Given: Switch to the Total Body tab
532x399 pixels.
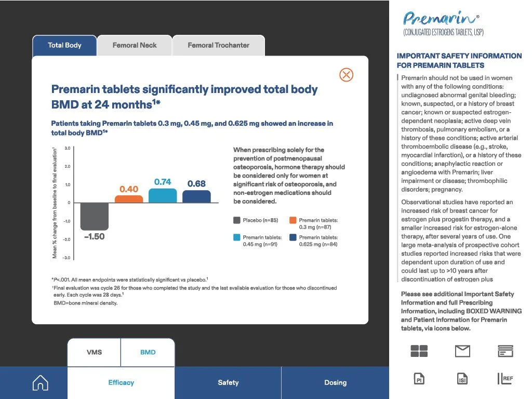Looking at the screenshot, I should tap(64, 46).
